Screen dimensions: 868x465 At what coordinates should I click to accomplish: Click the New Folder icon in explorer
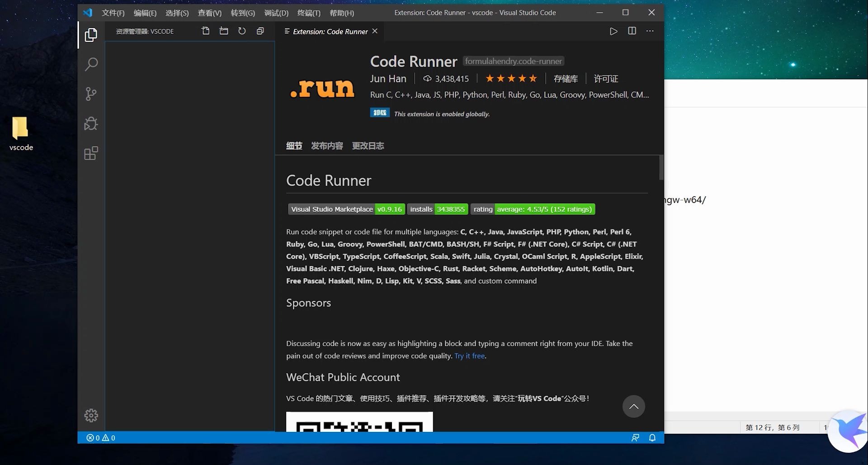(x=224, y=31)
